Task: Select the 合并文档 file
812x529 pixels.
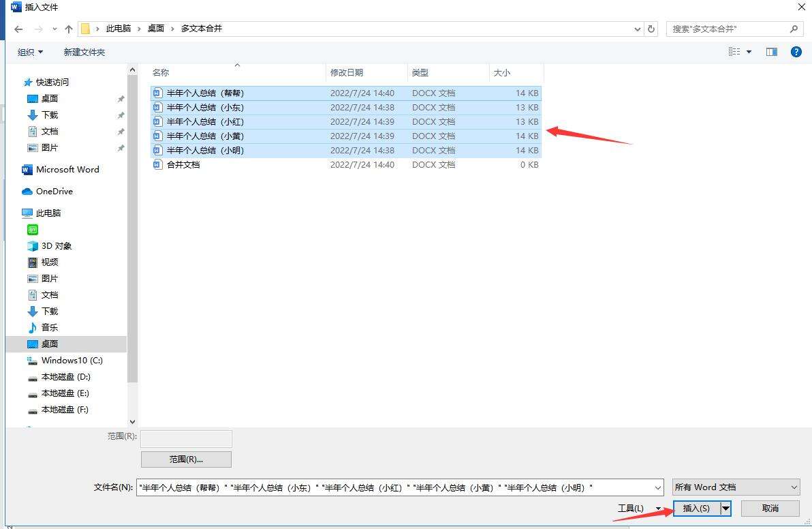Action: coord(183,165)
